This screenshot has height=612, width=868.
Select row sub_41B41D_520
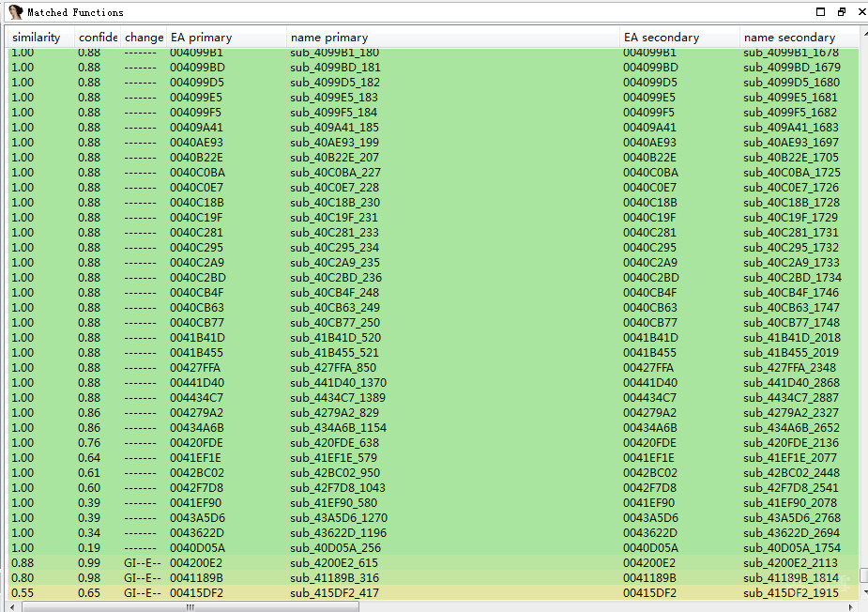(433, 338)
